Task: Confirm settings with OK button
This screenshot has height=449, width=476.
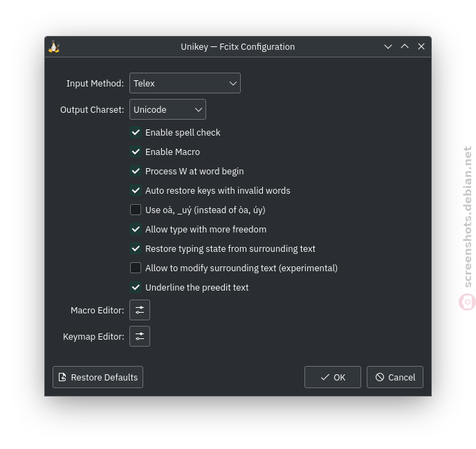Action: point(333,377)
